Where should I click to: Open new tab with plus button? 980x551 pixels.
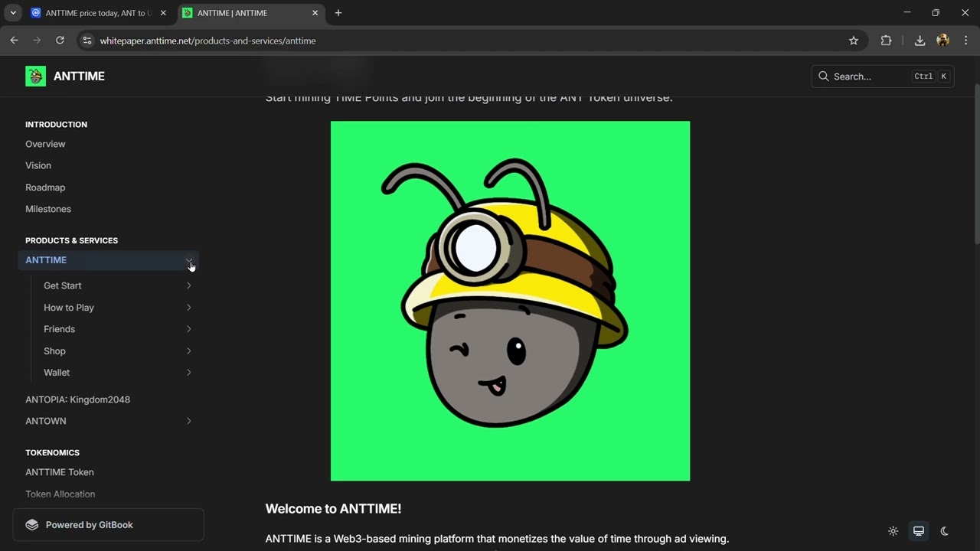pyautogui.click(x=338, y=13)
